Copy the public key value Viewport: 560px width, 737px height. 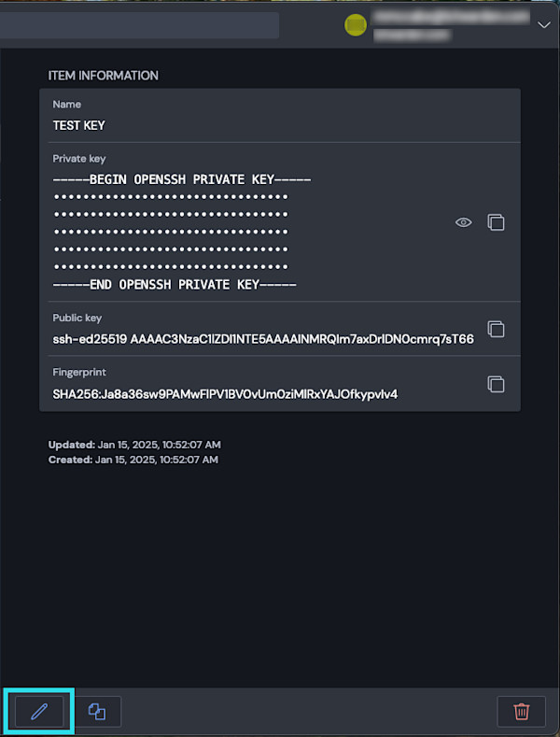[497, 329]
